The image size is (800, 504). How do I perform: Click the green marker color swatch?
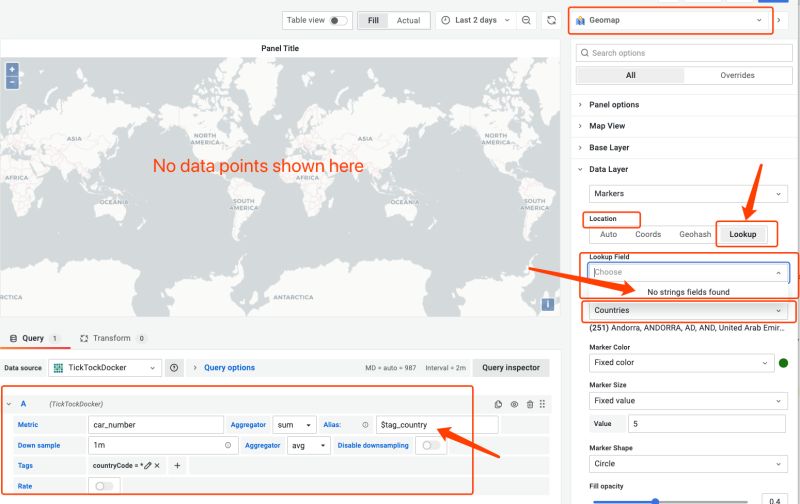click(784, 363)
